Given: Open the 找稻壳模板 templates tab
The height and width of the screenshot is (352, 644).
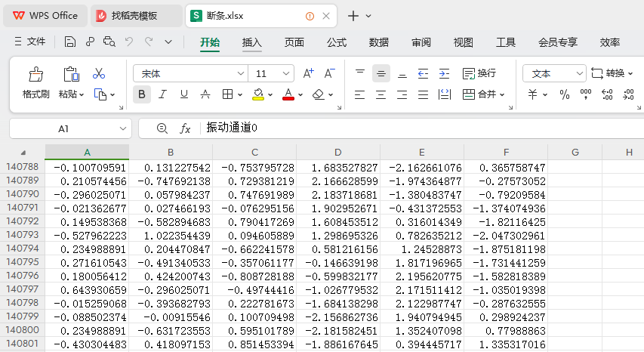Looking at the screenshot, I should 137,16.
